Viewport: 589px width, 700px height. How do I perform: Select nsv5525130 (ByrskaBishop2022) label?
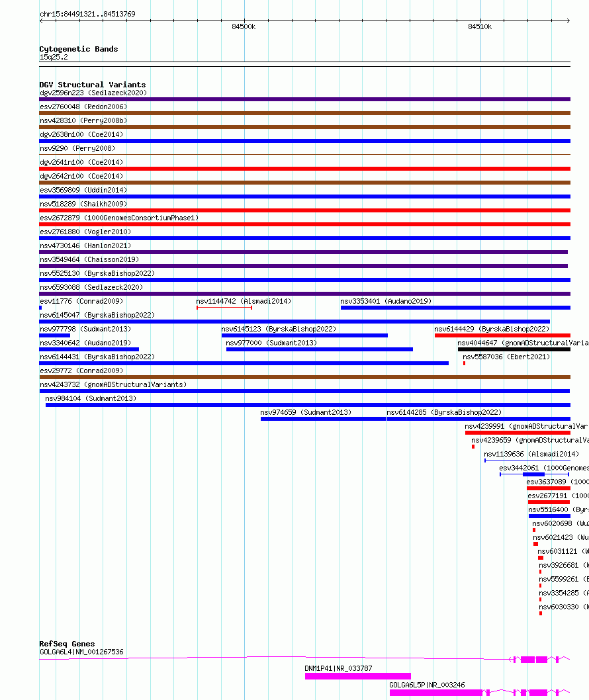[x=97, y=273]
